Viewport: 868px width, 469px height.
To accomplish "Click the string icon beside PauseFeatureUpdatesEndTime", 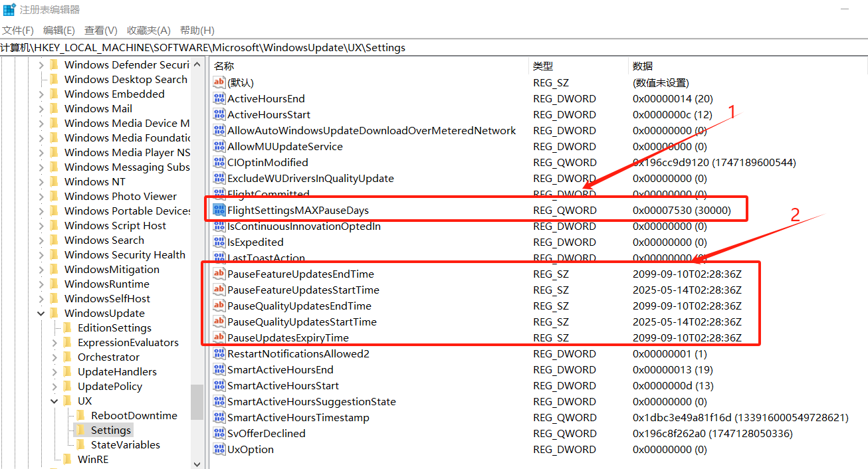I will coord(219,274).
